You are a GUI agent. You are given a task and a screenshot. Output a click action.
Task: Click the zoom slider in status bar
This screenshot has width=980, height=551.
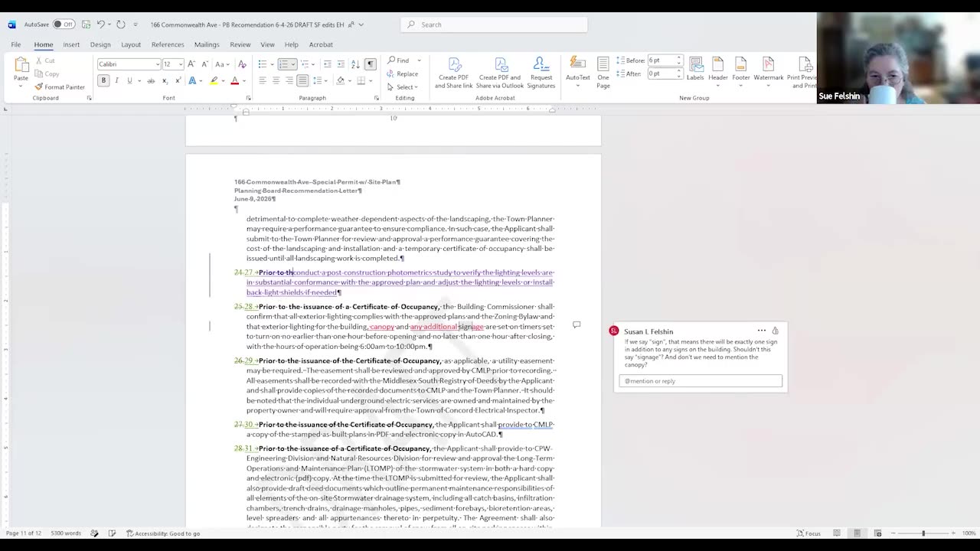pyautogui.click(x=923, y=533)
